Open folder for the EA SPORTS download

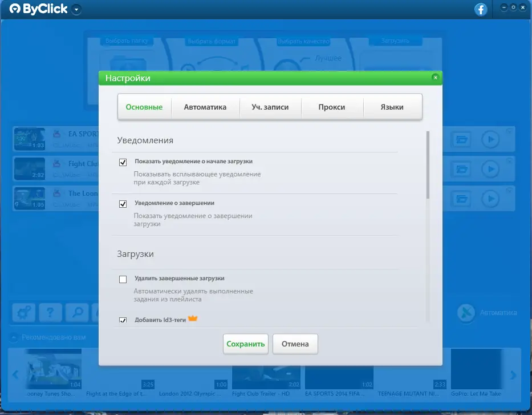[x=462, y=139]
